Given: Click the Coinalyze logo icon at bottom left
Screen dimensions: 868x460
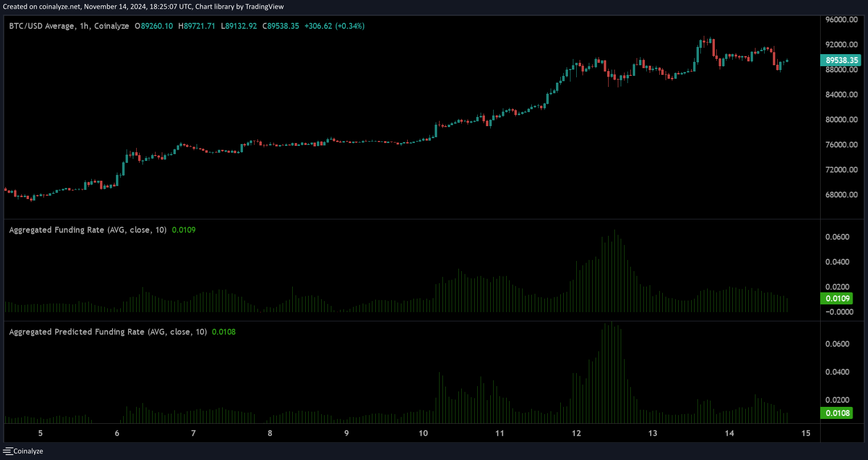Looking at the screenshot, I should pos(7,451).
